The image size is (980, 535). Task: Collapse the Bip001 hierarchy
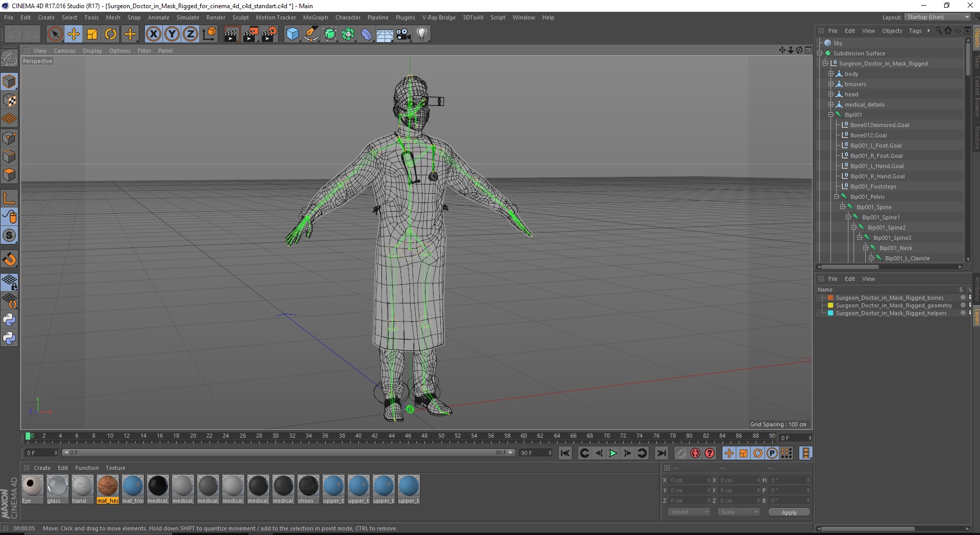tap(831, 115)
